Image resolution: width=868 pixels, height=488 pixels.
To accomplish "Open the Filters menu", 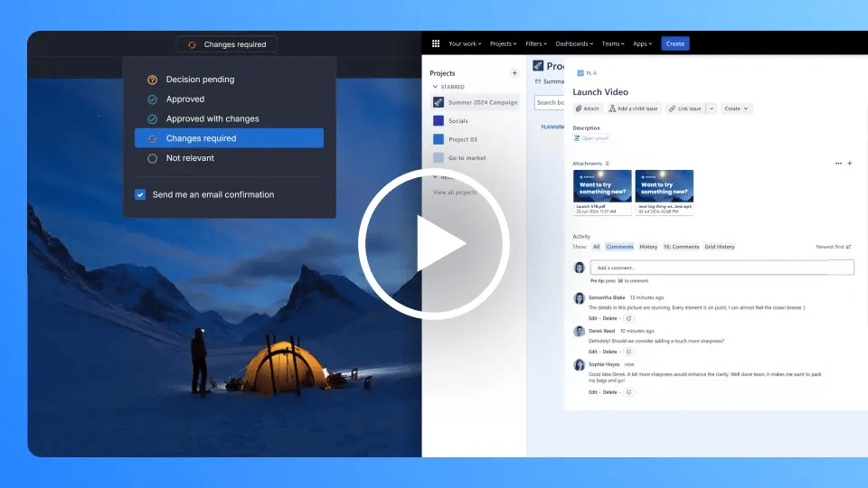I will point(533,43).
